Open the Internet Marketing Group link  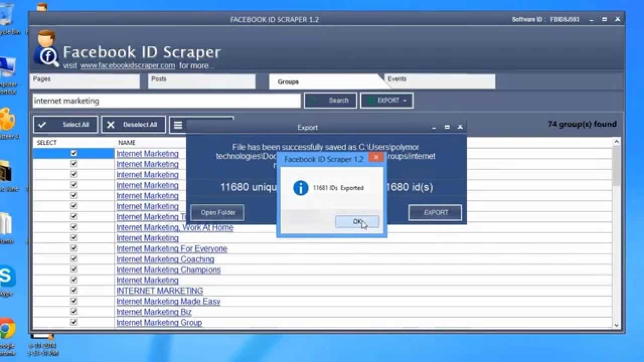[x=159, y=322]
